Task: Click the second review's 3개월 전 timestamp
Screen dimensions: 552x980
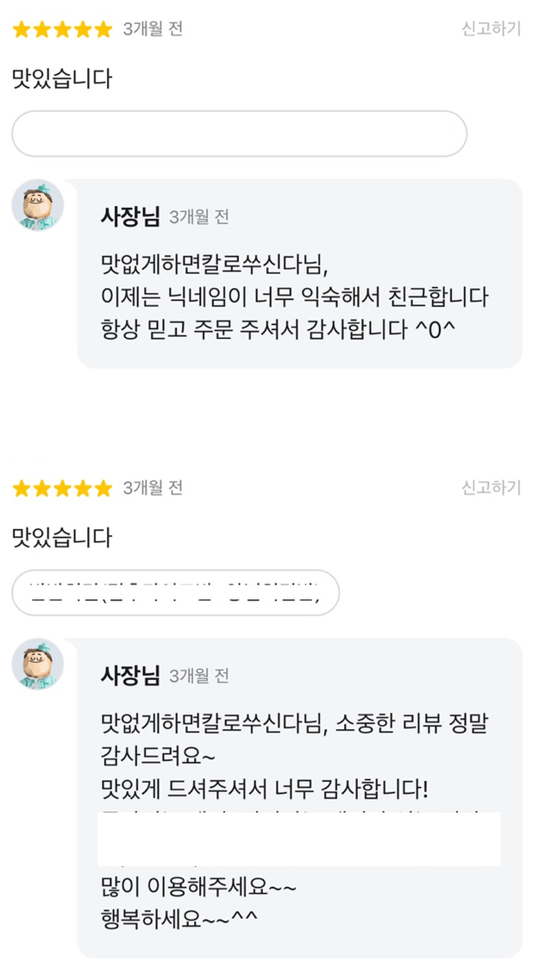Action: 153,488
